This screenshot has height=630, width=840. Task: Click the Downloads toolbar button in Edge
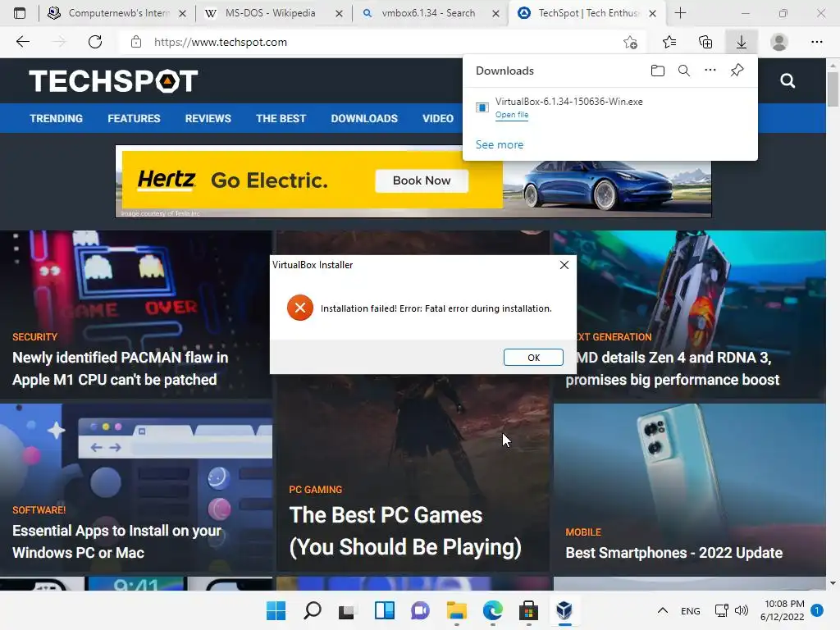point(742,42)
